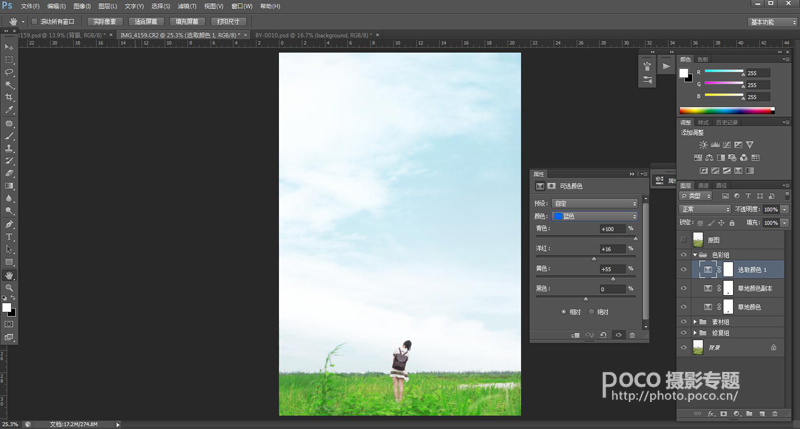The height and width of the screenshot is (429, 800).
Task: Select the Rectangular Marquee tool
Action: (9, 60)
